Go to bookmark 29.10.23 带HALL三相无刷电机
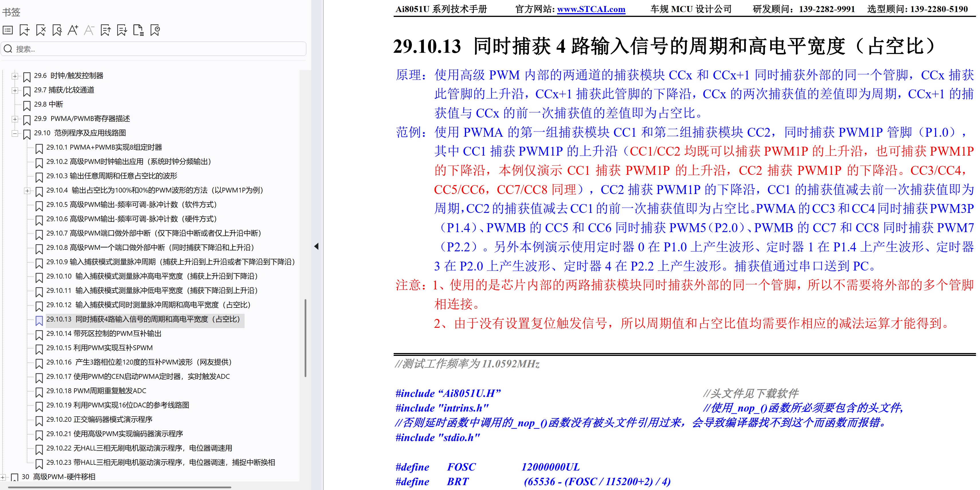 pyautogui.click(x=161, y=462)
